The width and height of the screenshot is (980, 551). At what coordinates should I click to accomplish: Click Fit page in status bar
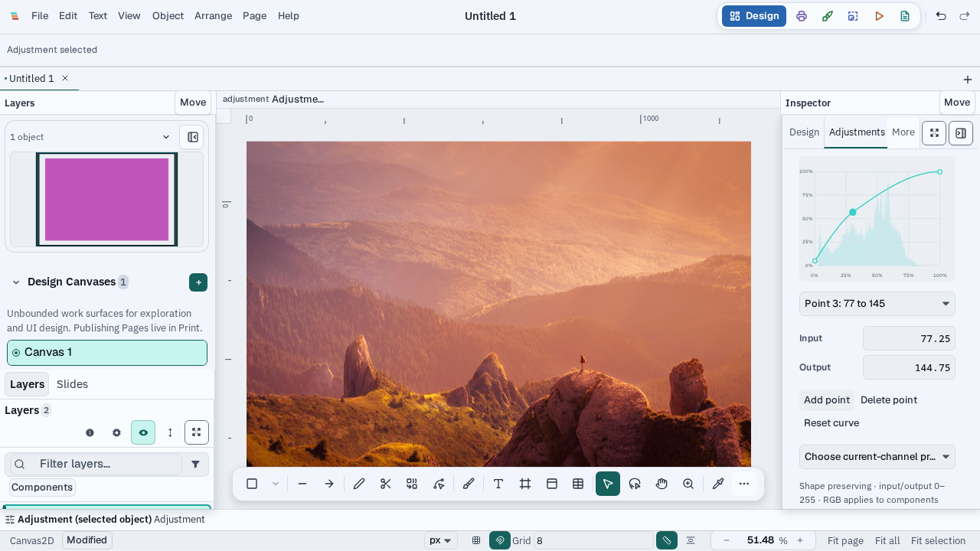845,540
